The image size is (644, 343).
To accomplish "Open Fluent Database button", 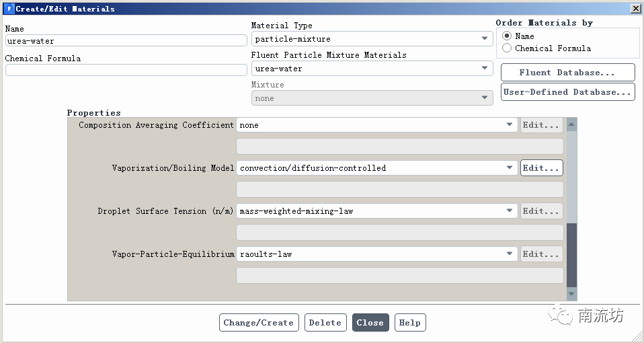I will [x=567, y=73].
